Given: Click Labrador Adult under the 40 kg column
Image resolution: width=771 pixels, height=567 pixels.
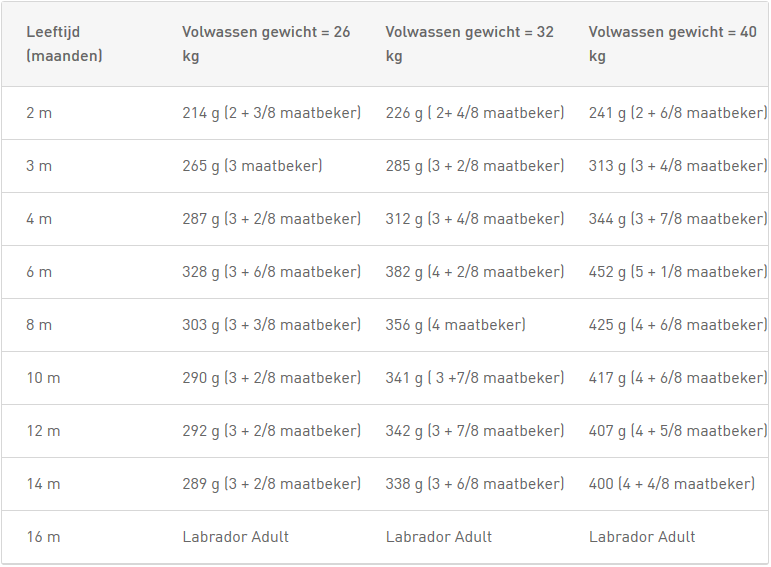Looking at the screenshot, I should [x=642, y=537].
